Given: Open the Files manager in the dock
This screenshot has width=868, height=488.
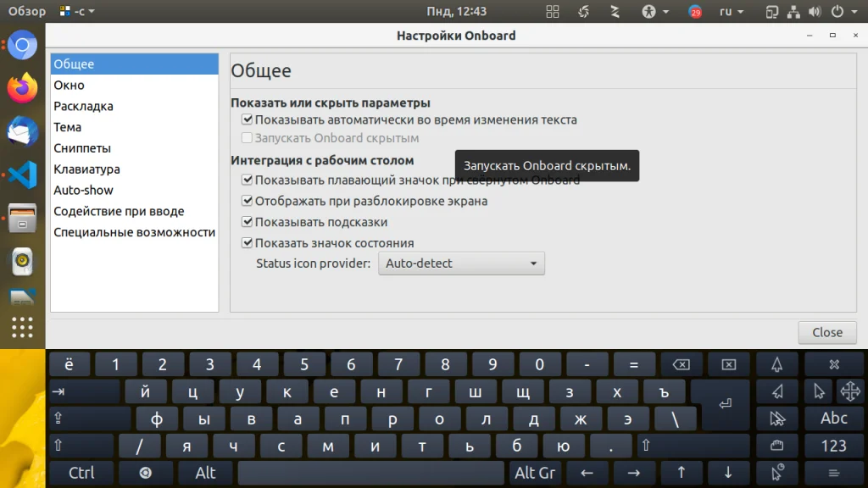Looking at the screenshot, I should tap(22, 218).
